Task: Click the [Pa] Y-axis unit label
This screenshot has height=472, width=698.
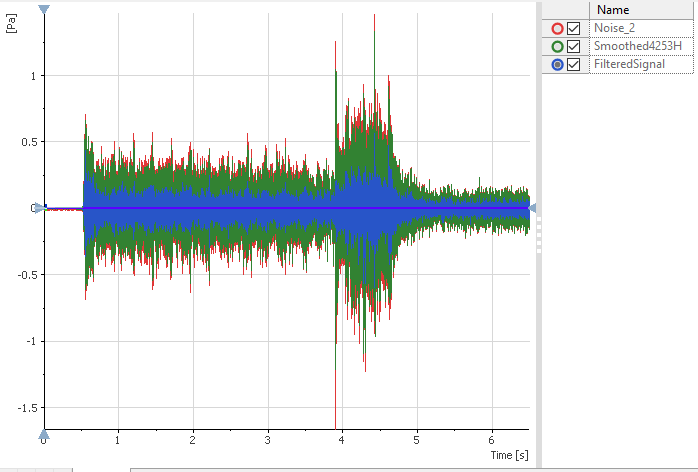Action: (x=11, y=22)
